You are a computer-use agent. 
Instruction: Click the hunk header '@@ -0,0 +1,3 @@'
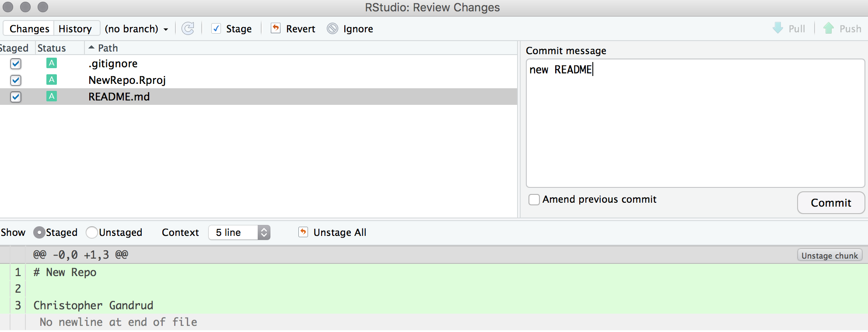click(x=80, y=255)
